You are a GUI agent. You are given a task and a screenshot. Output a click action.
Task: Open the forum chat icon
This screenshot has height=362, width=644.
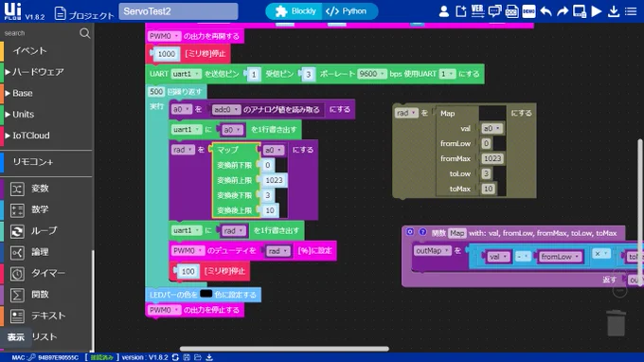494,11
